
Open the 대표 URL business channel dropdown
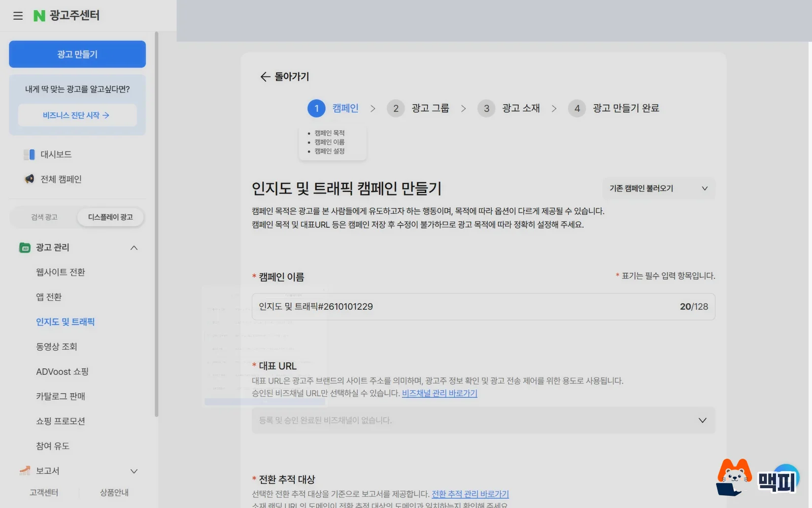pyautogui.click(x=483, y=420)
